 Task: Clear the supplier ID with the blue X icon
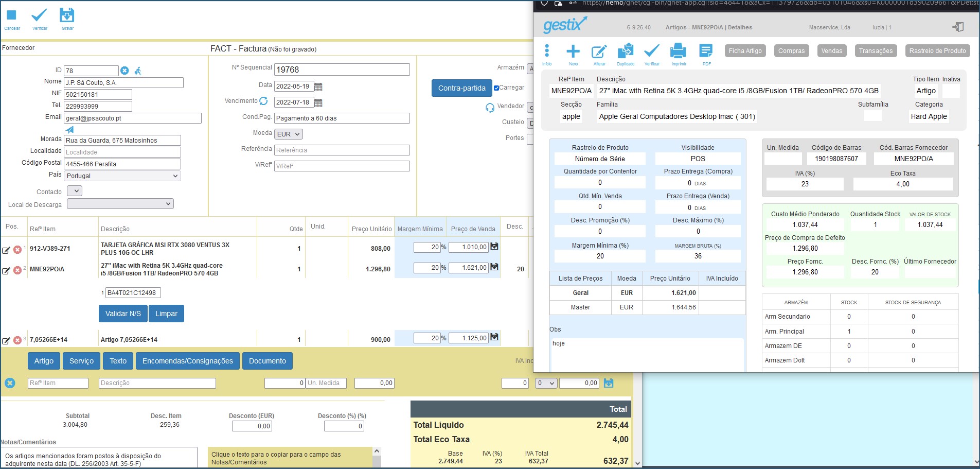point(124,71)
